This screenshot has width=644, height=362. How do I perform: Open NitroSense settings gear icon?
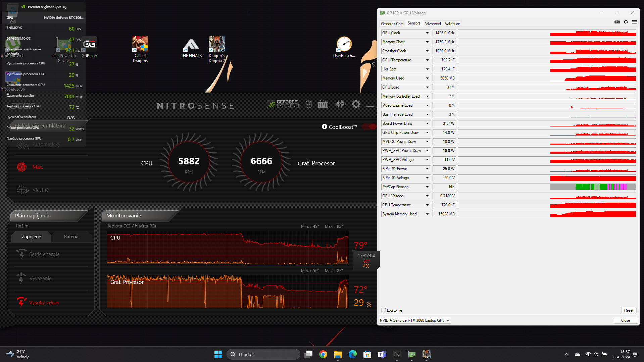(356, 104)
